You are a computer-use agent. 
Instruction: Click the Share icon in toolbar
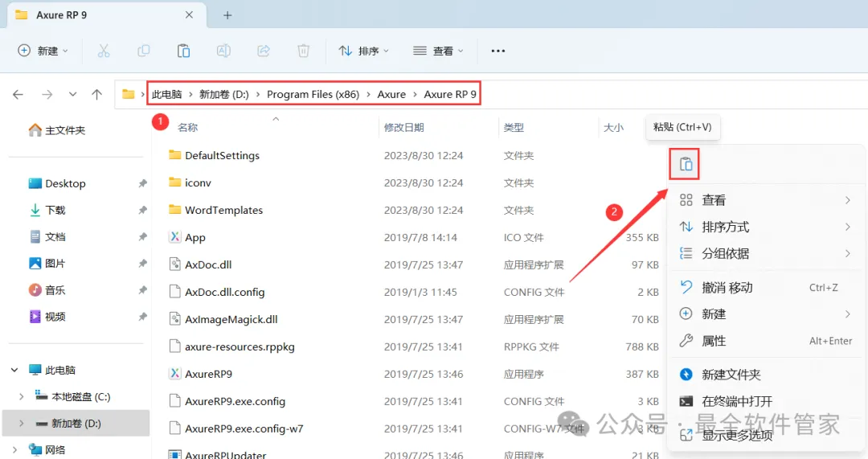pyautogui.click(x=264, y=51)
